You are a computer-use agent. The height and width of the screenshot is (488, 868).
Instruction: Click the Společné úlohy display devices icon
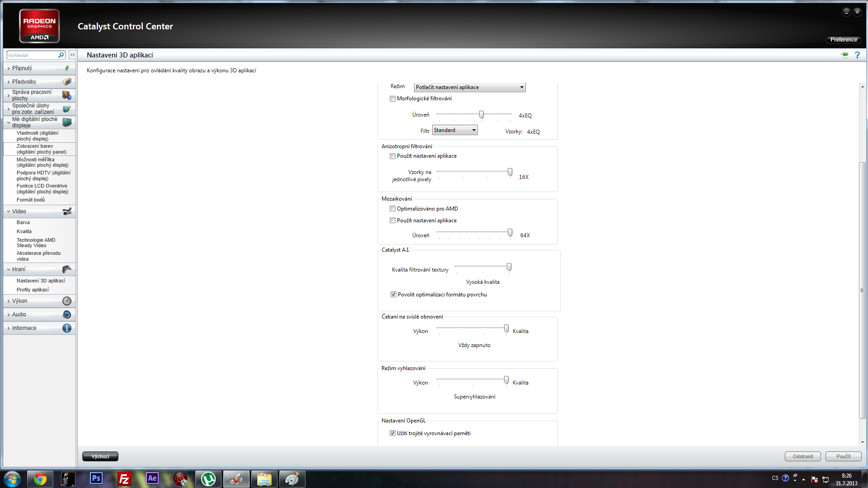pyautogui.click(x=67, y=109)
